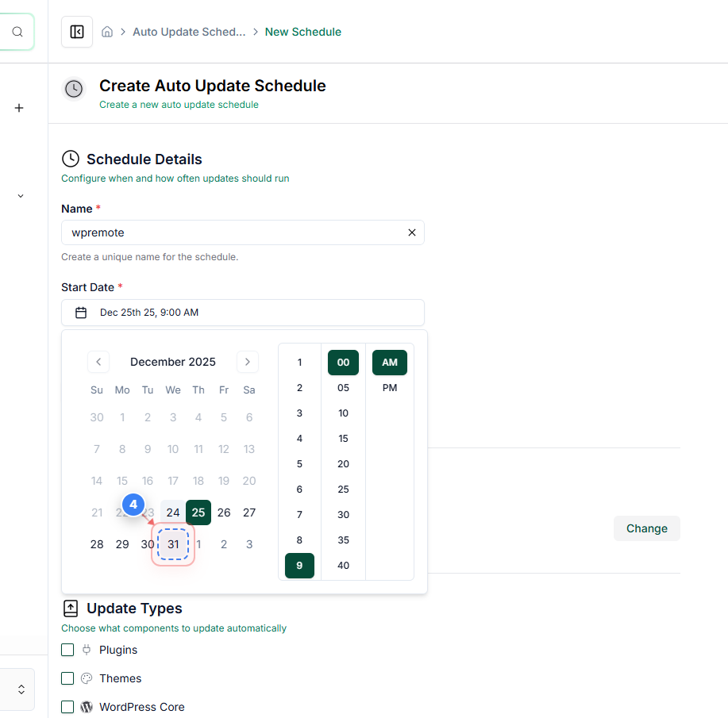The height and width of the screenshot is (718, 728).
Task: Click the WordPress logo next to WordPress Core
Action: pyautogui.click(x=87, y=707)
